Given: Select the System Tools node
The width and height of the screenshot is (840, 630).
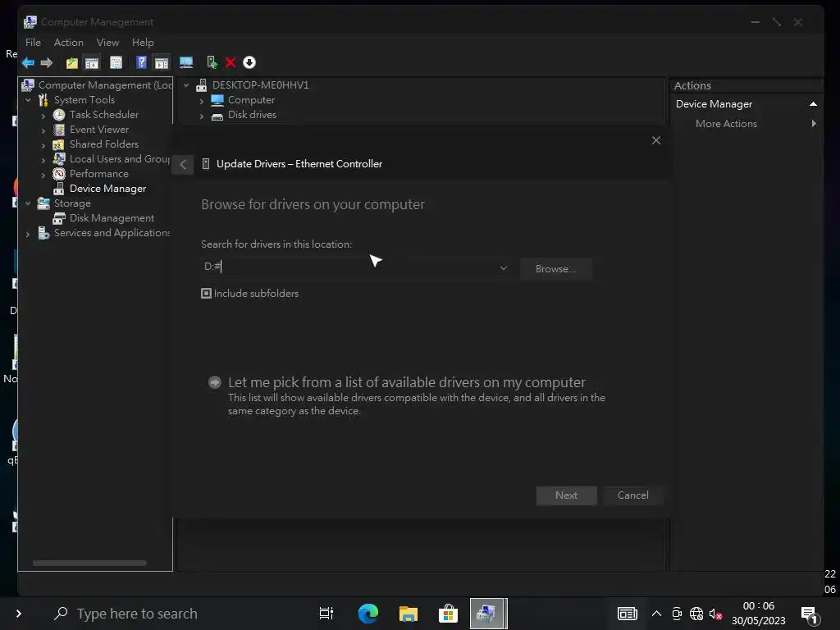Looking at the screenshot, I should click(x=84, y=100).
